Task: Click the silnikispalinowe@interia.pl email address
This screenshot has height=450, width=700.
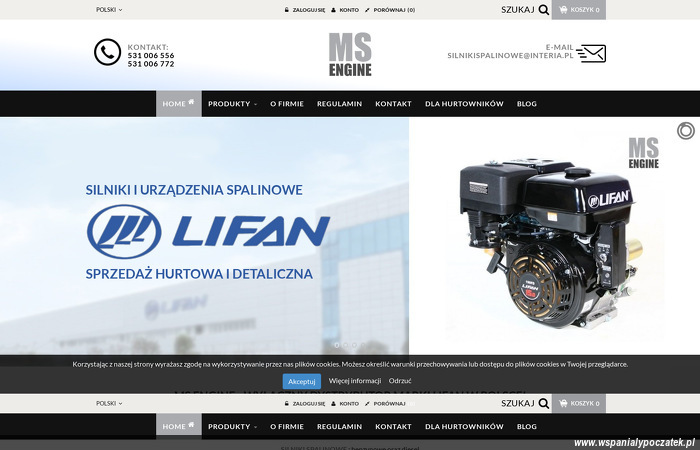Action: 510,56
